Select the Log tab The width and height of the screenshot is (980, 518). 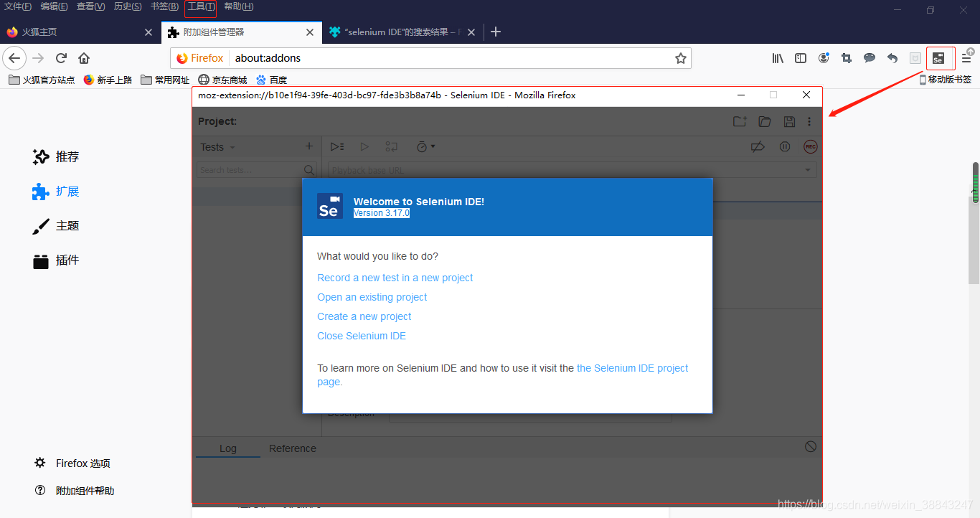click(x=228, y=448)
